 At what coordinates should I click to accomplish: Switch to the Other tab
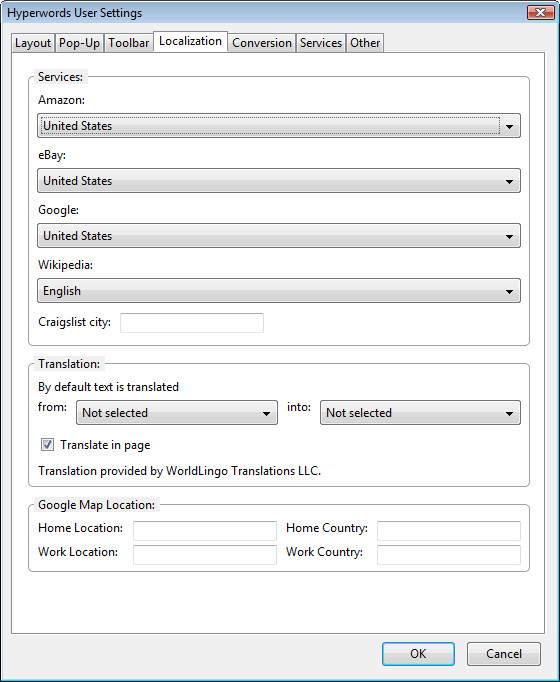tap(365, 43)
